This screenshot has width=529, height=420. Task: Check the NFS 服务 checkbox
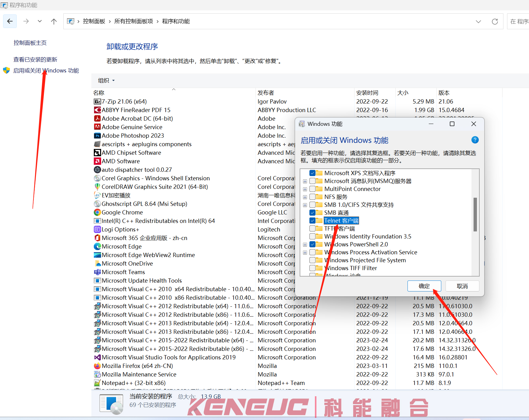pos(312,197)
